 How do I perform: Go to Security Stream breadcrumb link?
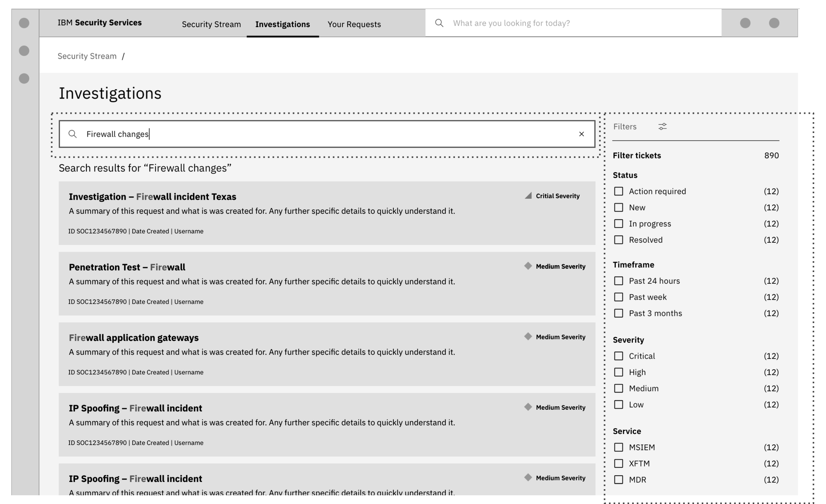(x=87, y=56)
